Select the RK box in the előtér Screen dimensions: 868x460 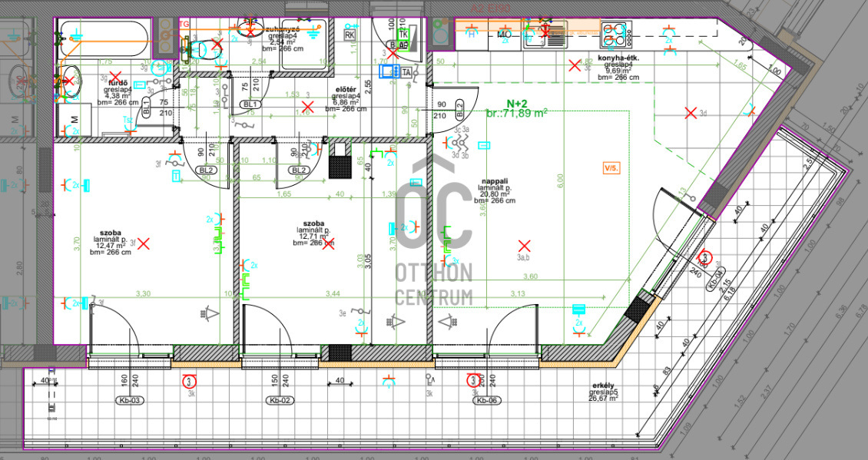point(350,35)
